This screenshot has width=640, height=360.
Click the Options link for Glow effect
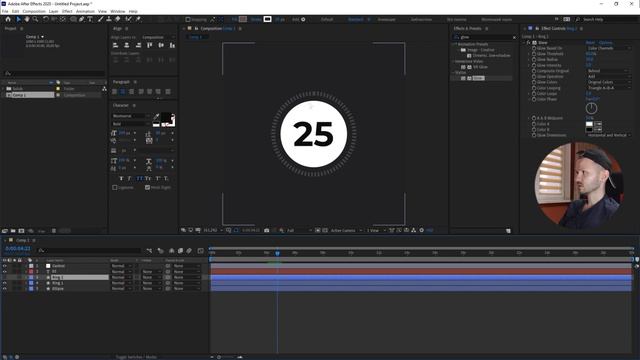click(606, 42)
